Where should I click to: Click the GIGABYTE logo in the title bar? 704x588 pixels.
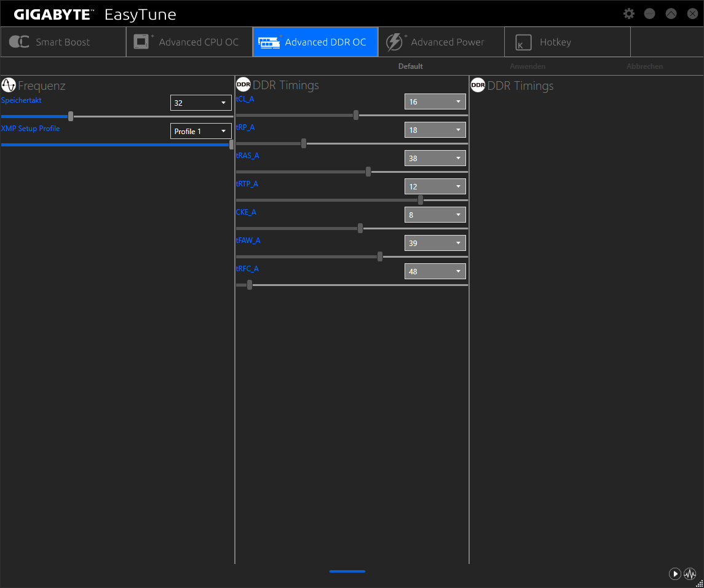click(x=53, y=14)
